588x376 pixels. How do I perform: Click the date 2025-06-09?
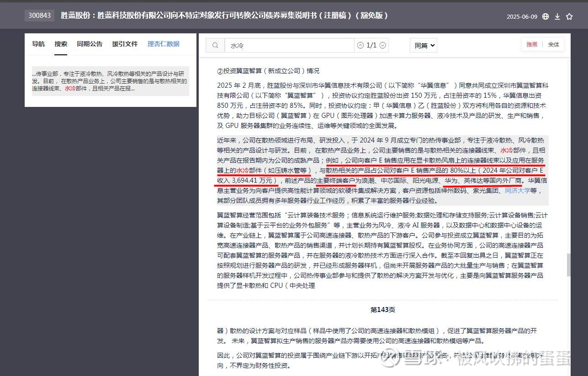[x=522, y=17]
